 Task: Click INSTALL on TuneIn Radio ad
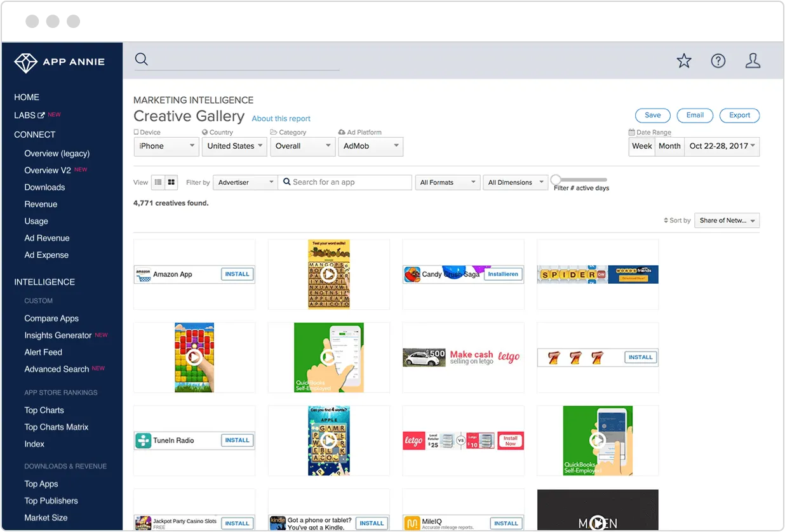(237, 440)
